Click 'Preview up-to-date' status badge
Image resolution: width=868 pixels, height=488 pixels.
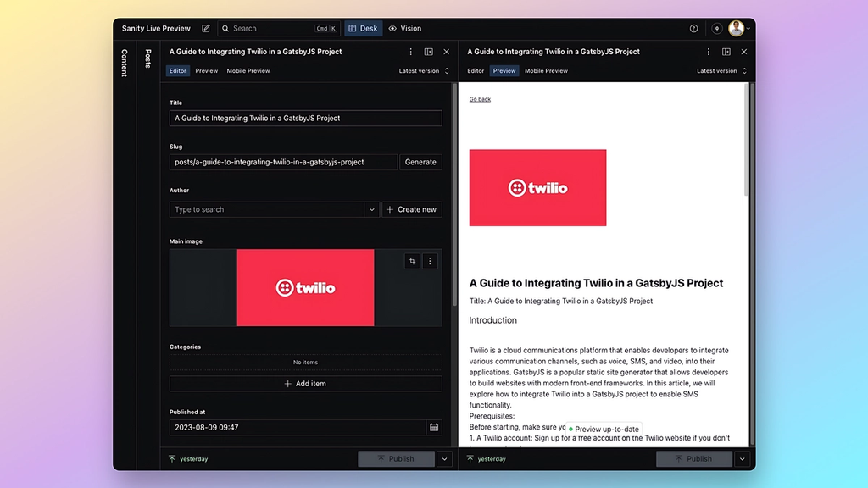604,429
